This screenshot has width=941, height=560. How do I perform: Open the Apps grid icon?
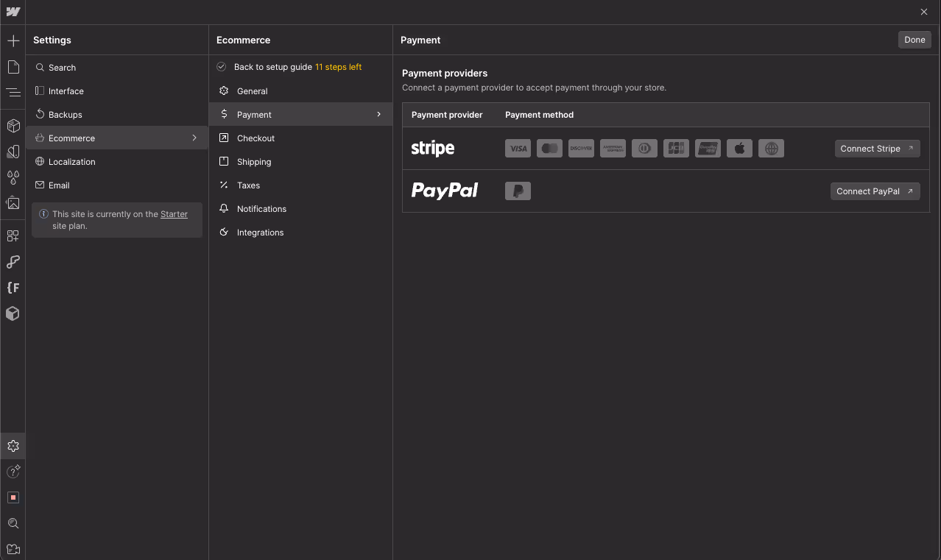coord(13,236)
